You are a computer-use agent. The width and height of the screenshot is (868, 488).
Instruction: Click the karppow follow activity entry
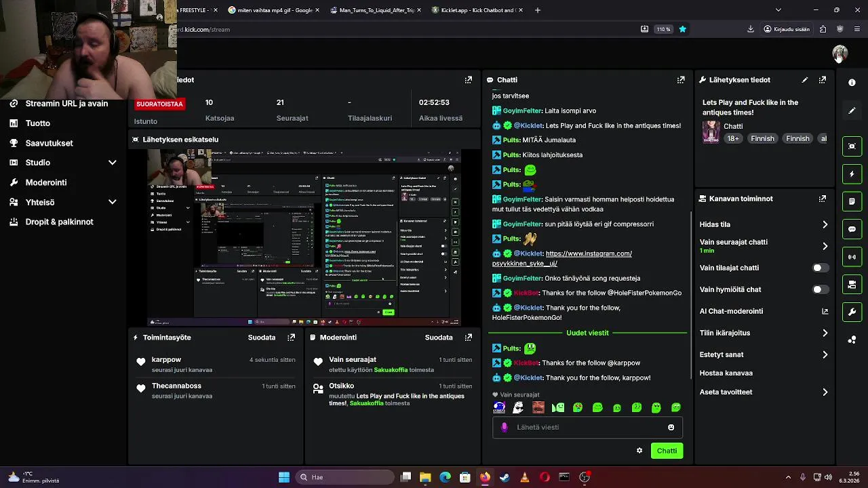(217, 365)
